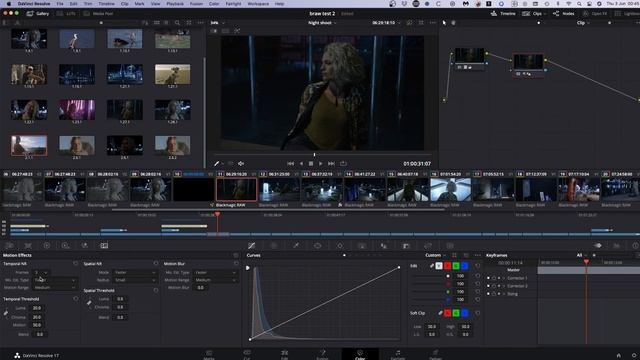Open the 3D stereoscopic palette icon
Viewport: 640px width, 360px height.
450,245
